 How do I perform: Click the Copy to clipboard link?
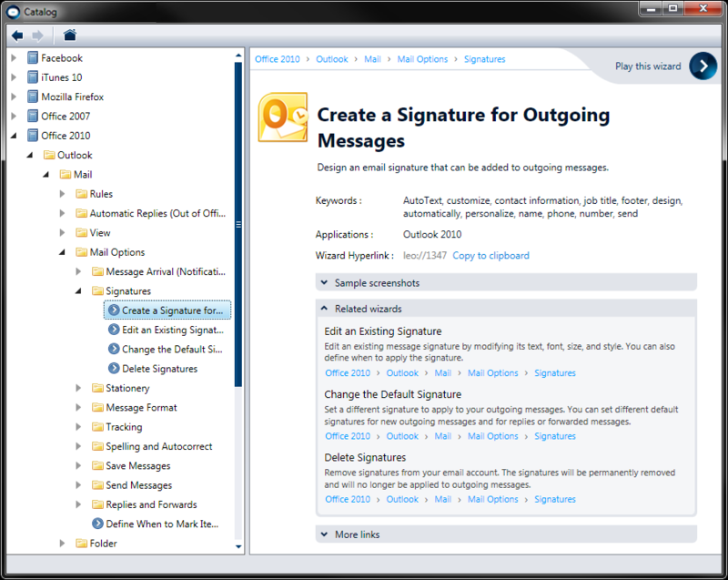pyautogui.click(x=490, y=256)
